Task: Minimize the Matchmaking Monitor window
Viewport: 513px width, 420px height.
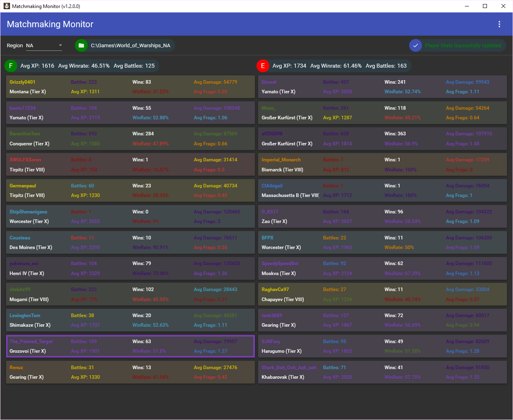Action: click(467, 6)
